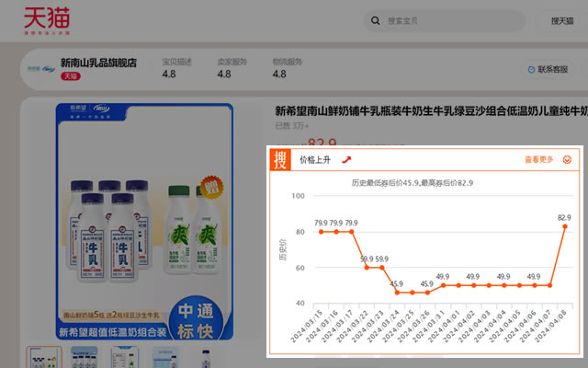Click the 历史最低券后价45.9 summary text
Viewport: 588px width, 368px height.
[413, 183]
